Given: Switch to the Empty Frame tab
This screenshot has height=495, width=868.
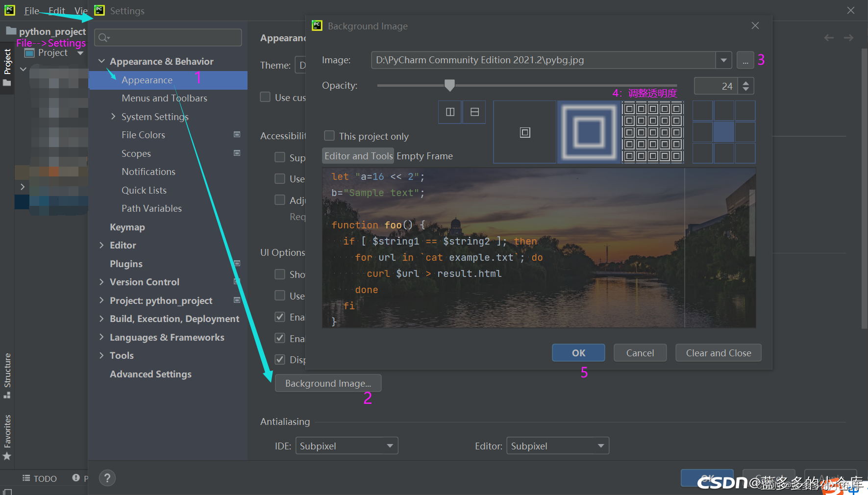Looking at the screenshot, I should click(424, 156).
